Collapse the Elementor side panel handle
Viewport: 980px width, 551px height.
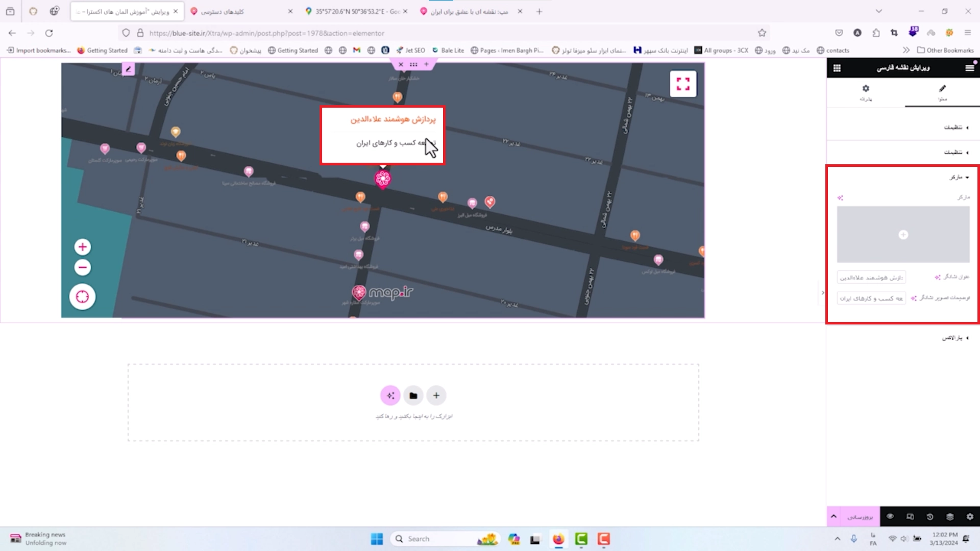pos(822,293)
